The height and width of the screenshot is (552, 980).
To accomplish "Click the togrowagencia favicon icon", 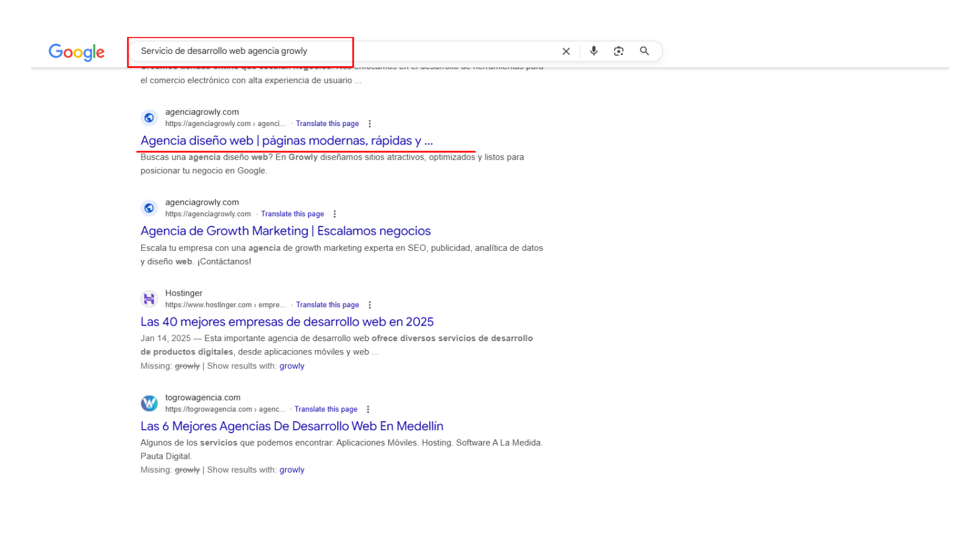I will pos(149,403).
